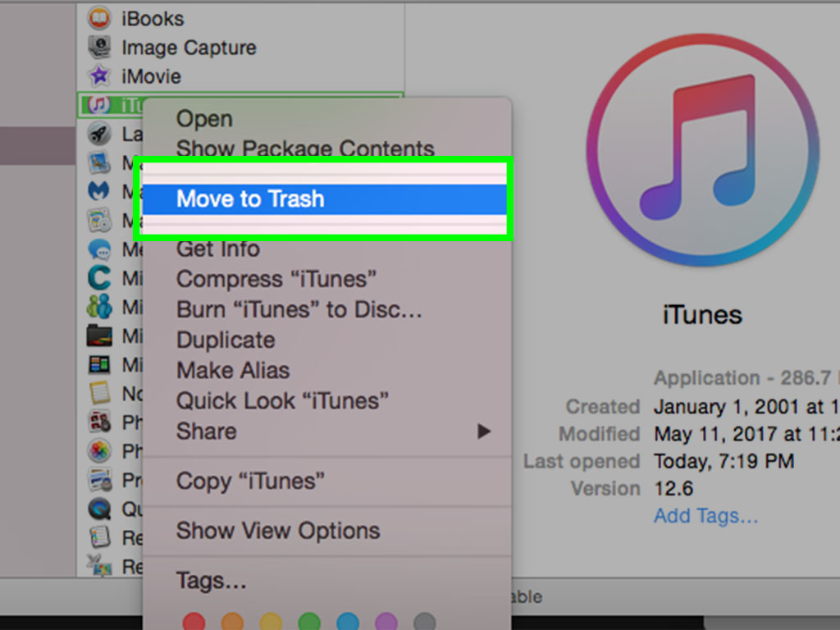Select the Photo Booth icon

(99, 422)
